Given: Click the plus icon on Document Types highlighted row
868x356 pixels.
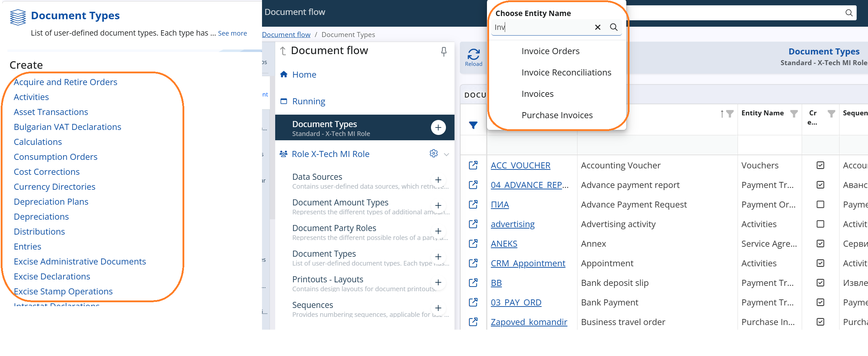Looking at the screenshot, I should 438,127.
